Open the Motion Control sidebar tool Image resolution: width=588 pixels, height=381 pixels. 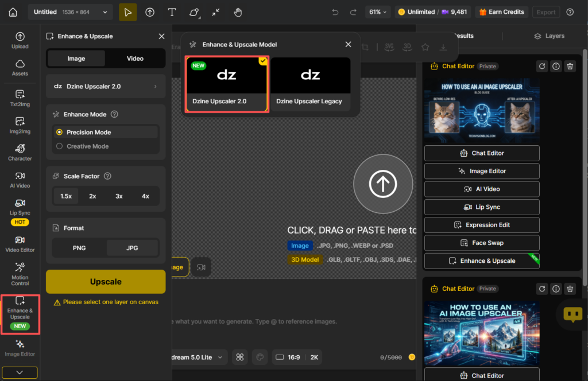coord(20,274)
